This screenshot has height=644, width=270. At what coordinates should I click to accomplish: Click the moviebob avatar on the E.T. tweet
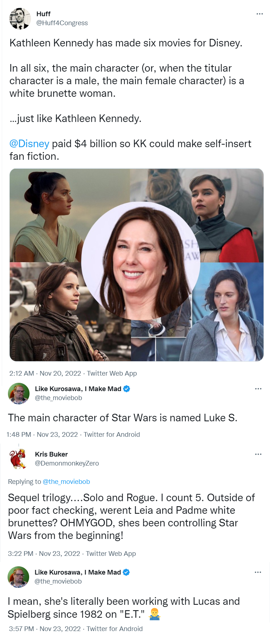18,577
